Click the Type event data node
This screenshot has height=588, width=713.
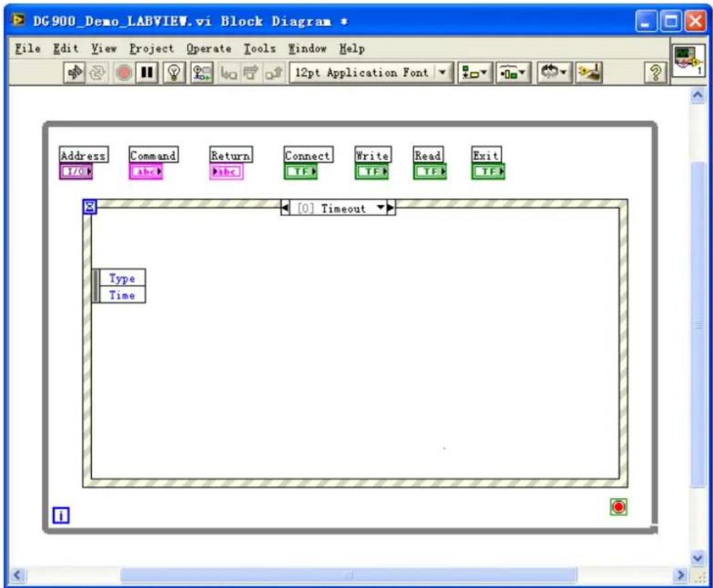[x=122, y=277]
